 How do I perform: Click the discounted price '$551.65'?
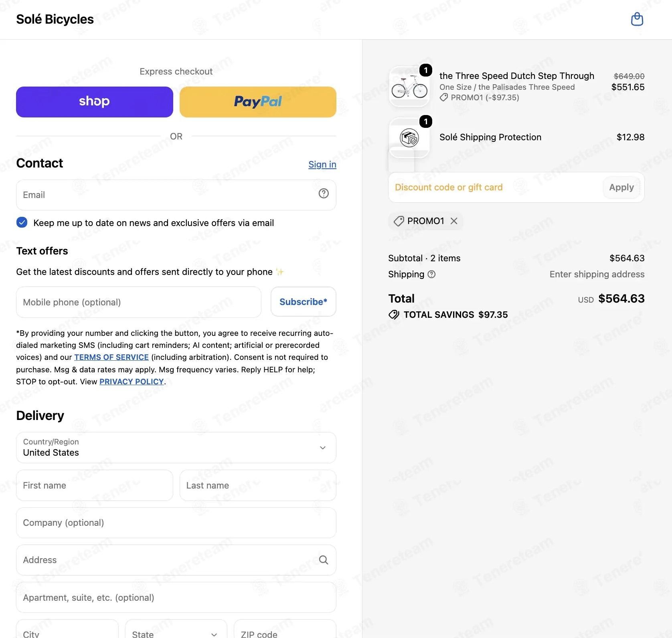pos(628,87)
